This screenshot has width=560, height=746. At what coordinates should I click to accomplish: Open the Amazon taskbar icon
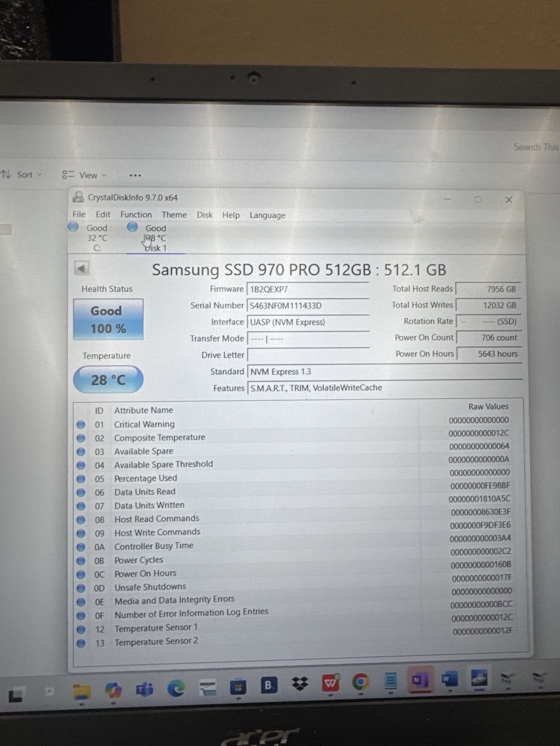(x=208, y=687)
